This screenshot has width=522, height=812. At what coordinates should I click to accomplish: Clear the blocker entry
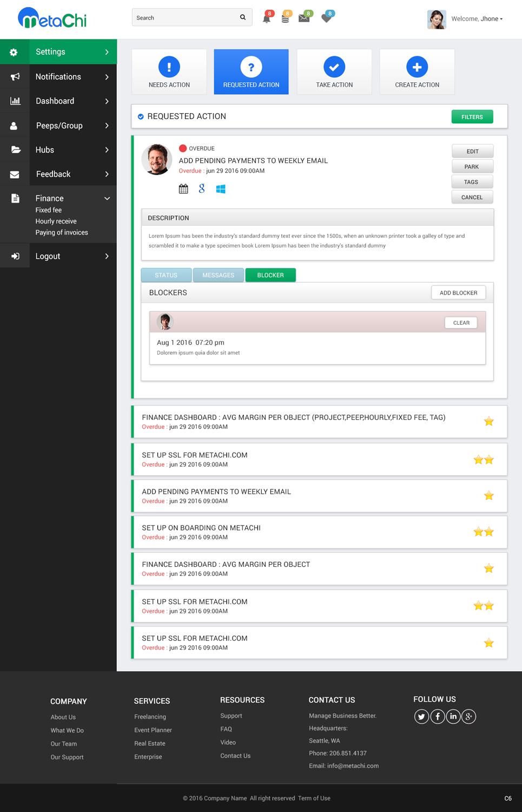coord(461,323)
